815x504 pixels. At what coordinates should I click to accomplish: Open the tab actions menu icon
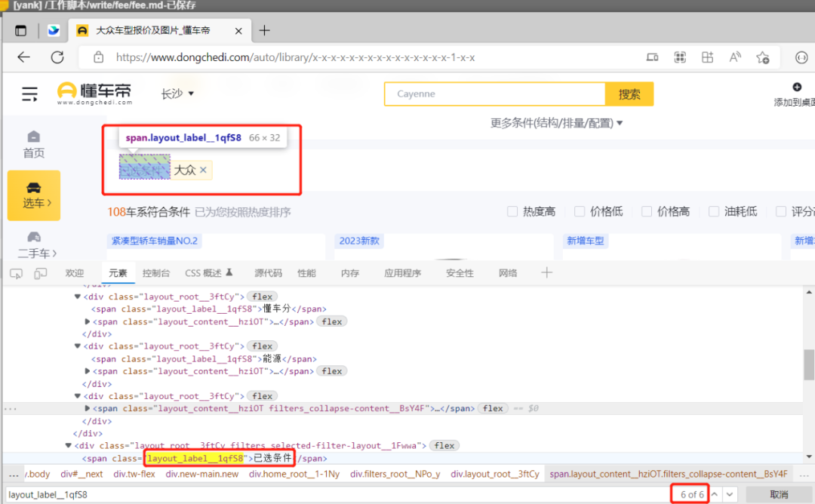pyautogui.click(x=21, y=31)
